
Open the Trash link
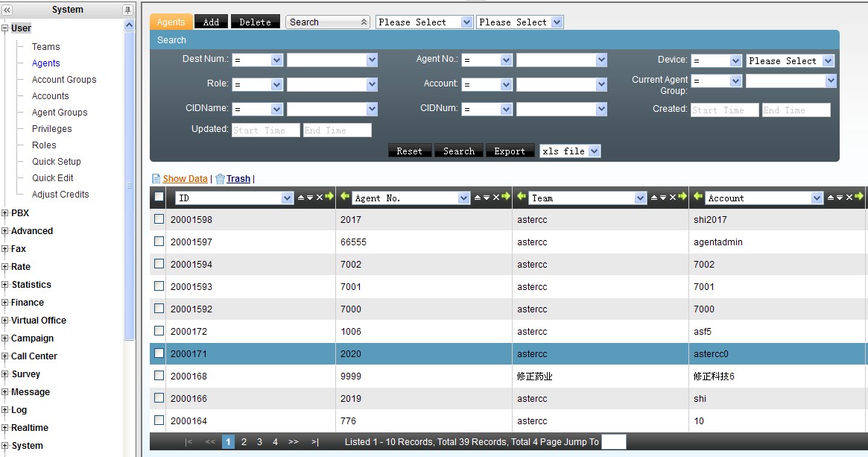[x=238, y=179]
